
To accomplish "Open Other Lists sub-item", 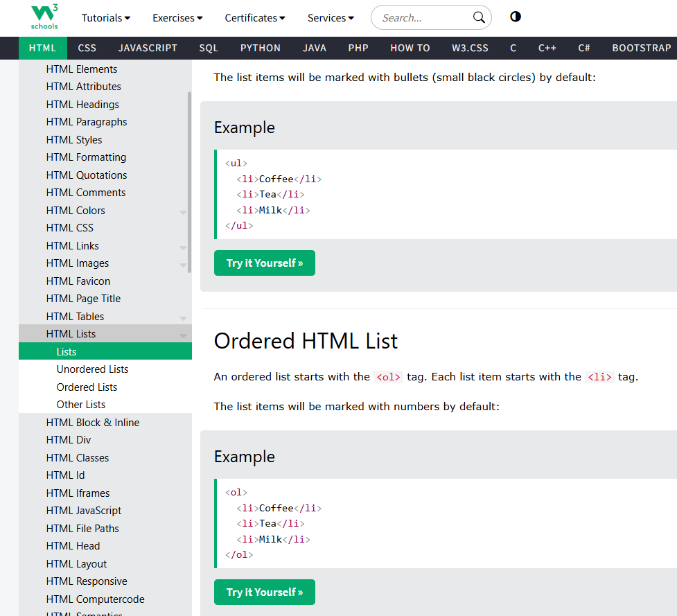I will click(x=105, y=405).
